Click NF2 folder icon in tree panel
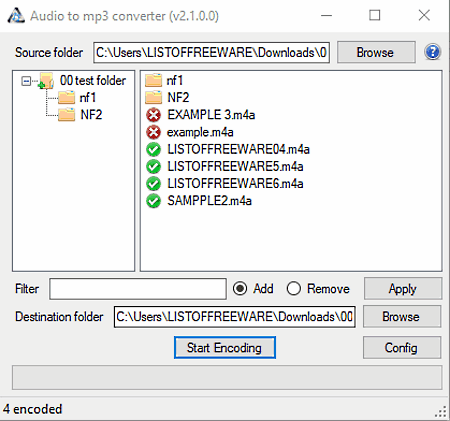This screenshot has width=450, height=421. [66, 115]
